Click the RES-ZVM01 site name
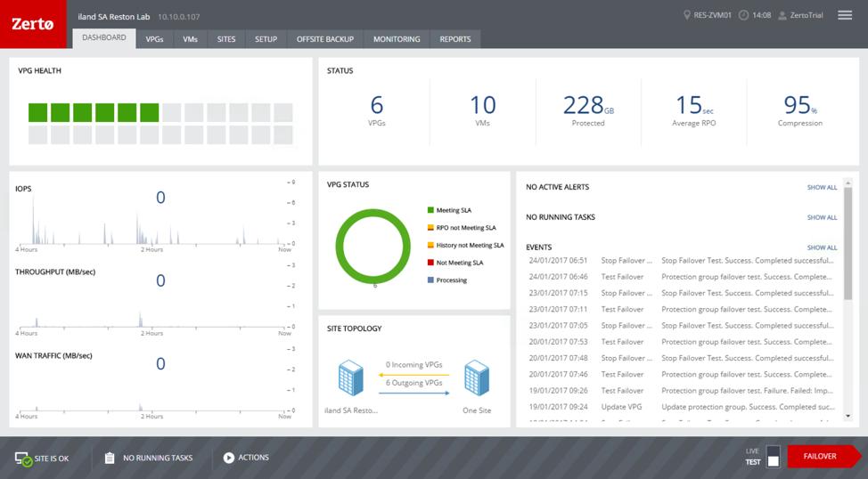 (x=712, y=15)
